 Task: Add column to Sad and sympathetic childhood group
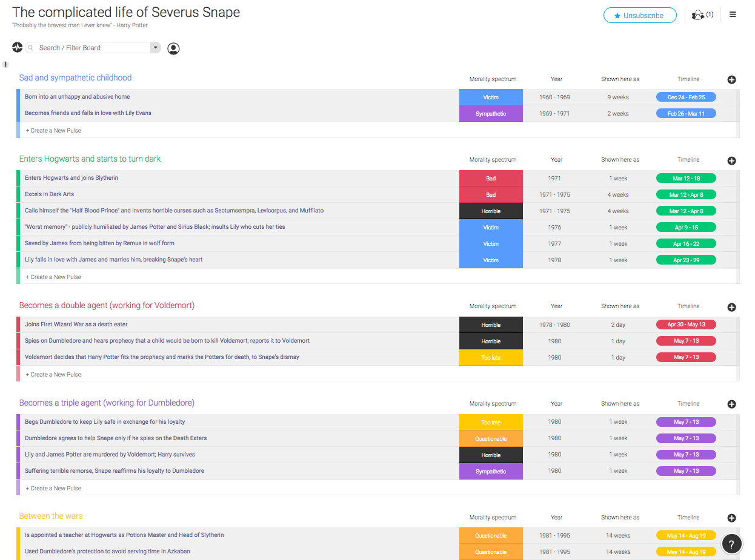coord(731,80)
